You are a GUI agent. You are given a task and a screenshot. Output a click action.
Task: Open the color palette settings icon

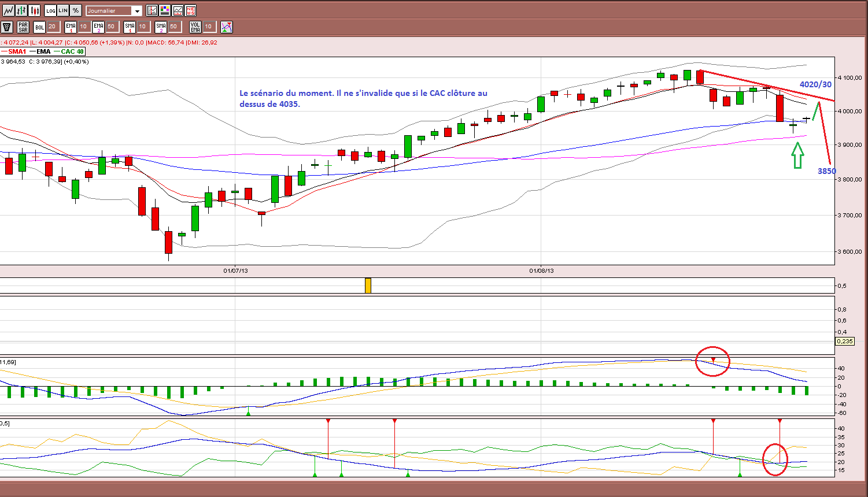coord(165,10)
